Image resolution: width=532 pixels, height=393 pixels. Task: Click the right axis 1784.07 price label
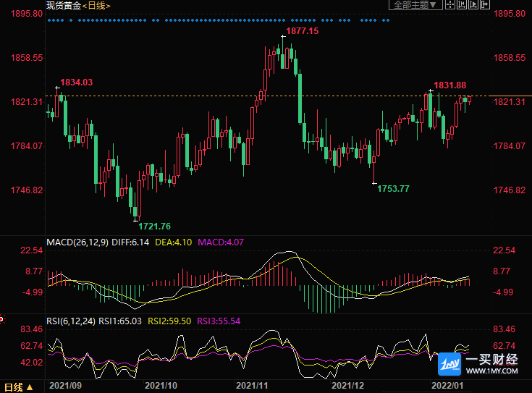pyautogui.click(x=510, y=146)
